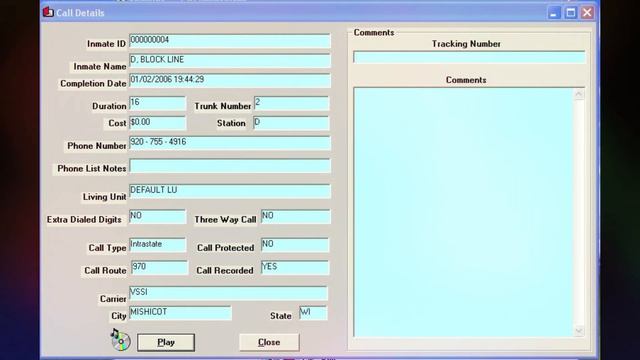This screenshot has height=360, width=640.
Task: Click the Call Recorded label
Action: tap(225, 270)
